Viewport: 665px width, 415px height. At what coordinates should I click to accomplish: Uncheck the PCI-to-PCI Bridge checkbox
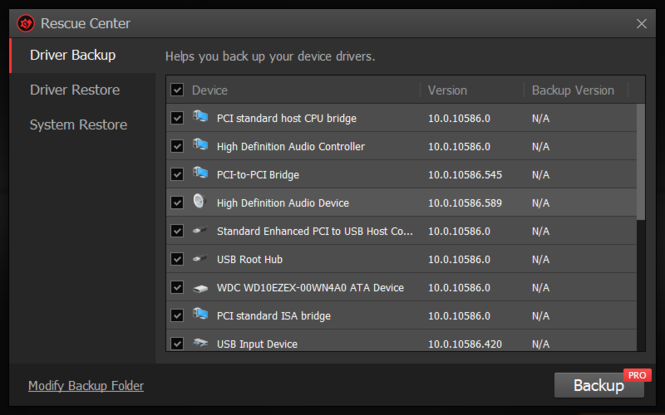click(x=177, y=174)
